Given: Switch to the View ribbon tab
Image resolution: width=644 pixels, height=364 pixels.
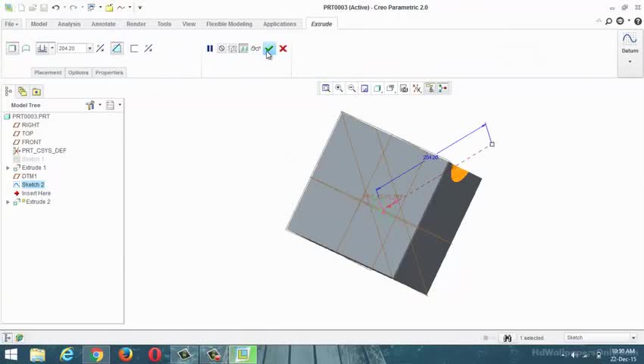Looking at the screenshot, I should tap(189, 24).
